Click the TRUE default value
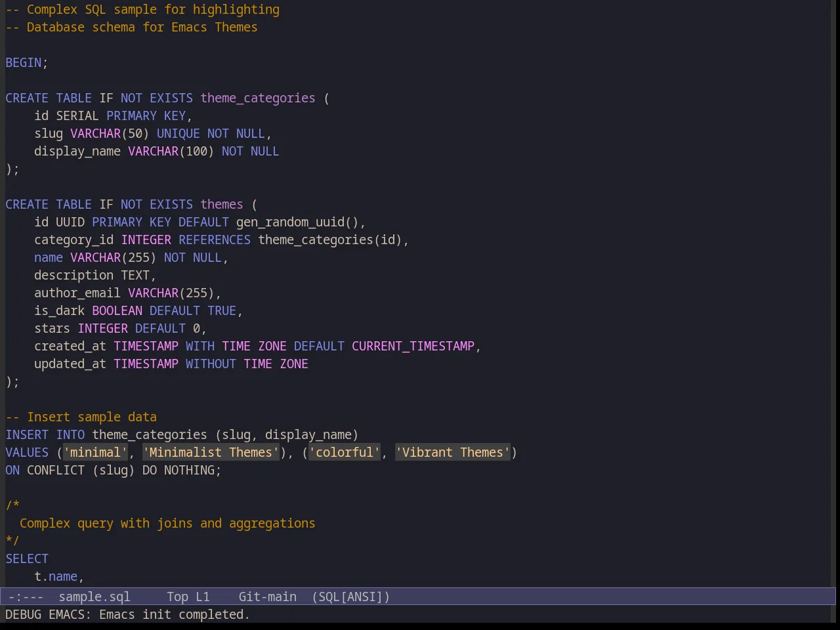 (x=222, y=310)
